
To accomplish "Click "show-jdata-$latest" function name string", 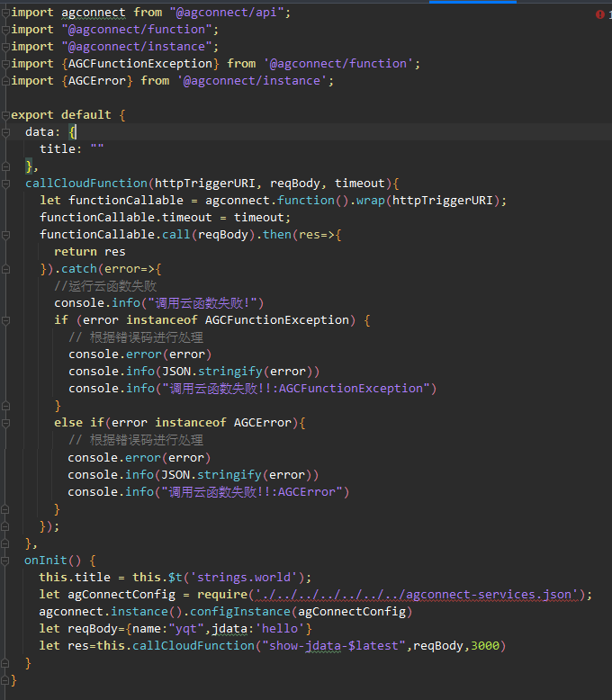I will (x=334, y=646).
